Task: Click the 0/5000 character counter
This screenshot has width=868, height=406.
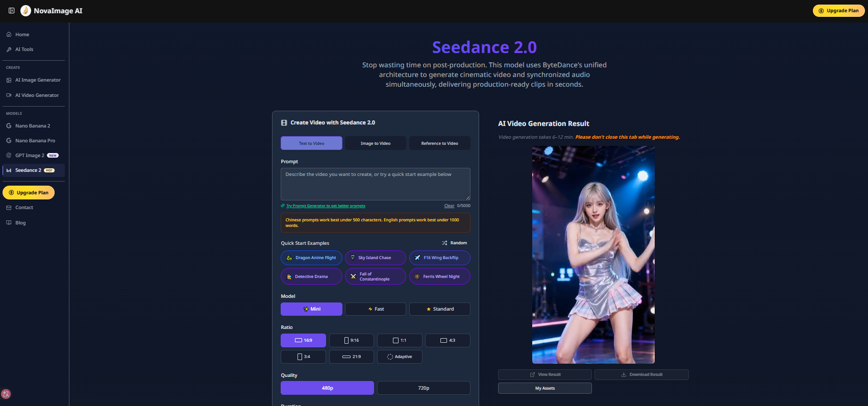Action: pos(464,206)
